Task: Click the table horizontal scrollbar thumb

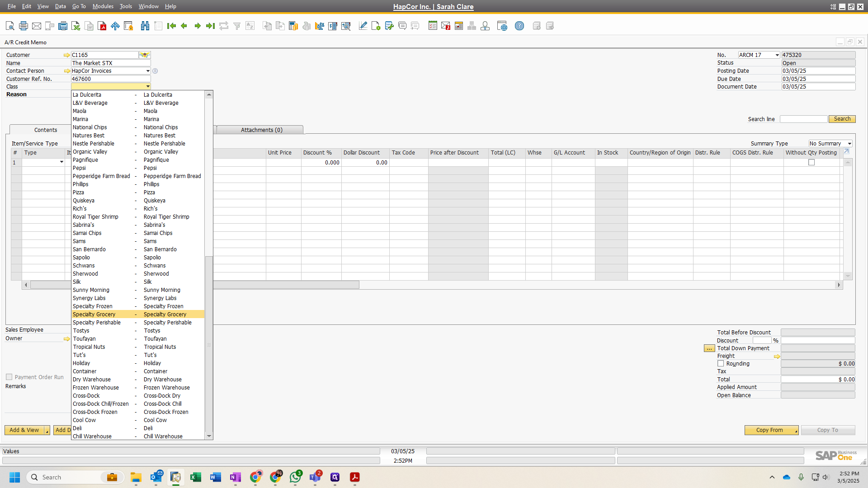Action: (x=194, y=285)
